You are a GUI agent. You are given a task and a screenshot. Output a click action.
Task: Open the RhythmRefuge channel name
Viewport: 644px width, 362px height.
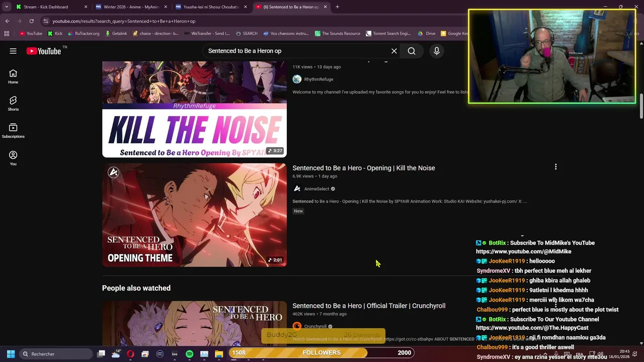pyautogui.click(x=318, y=79)
